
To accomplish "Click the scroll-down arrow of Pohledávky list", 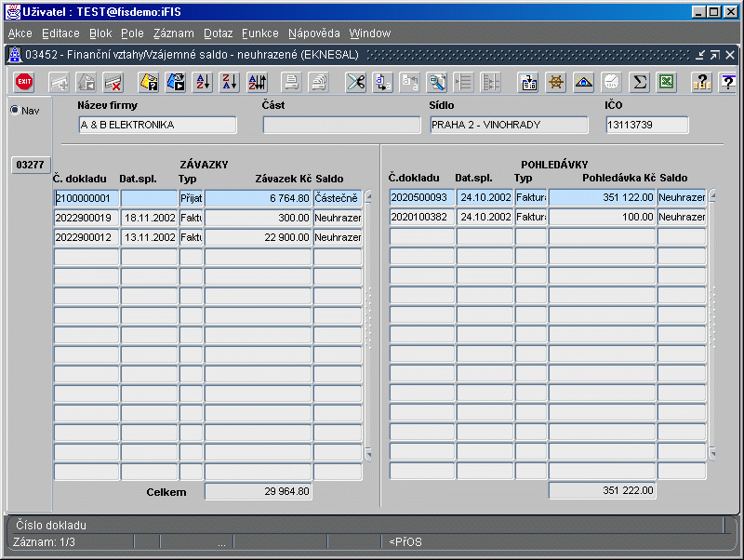I will pyautogui.click(x=712, y=454).
